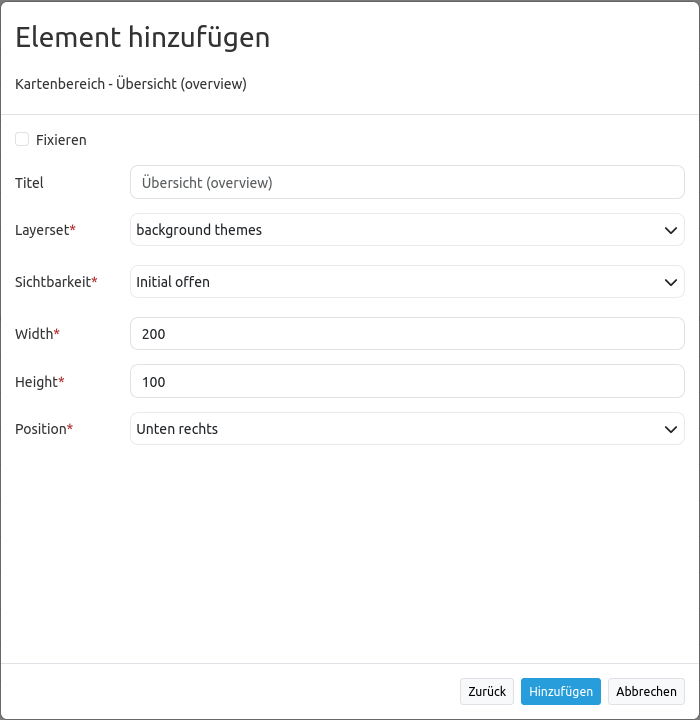Click the chevron arrow of Position select

coord(671,429)
